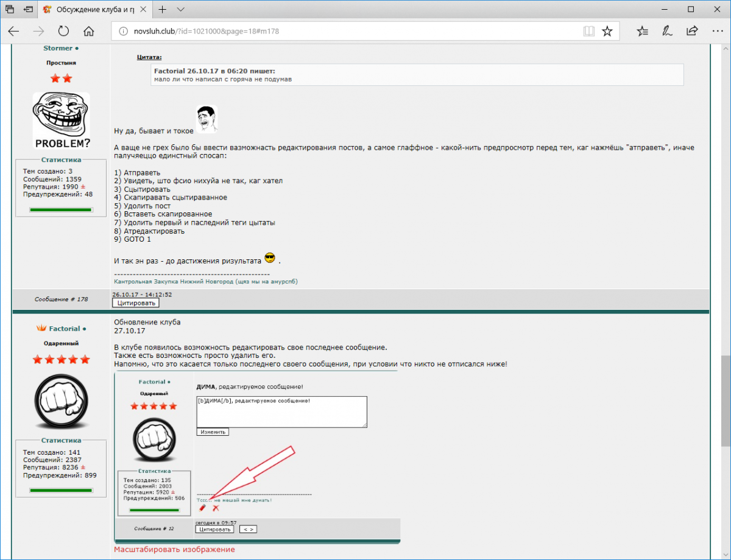The height and width of the screenshot is (560, 731).
Task: Open the browser home page
Action: pyautogui.click(x=89, y=31)
